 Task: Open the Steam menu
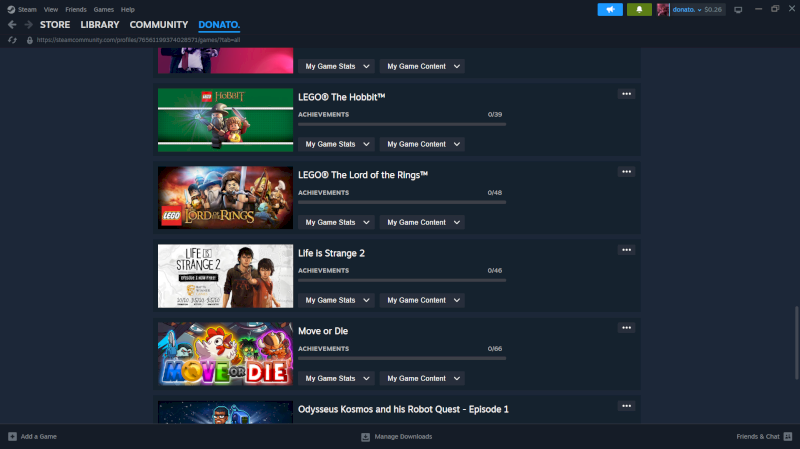tap(27, 9)
